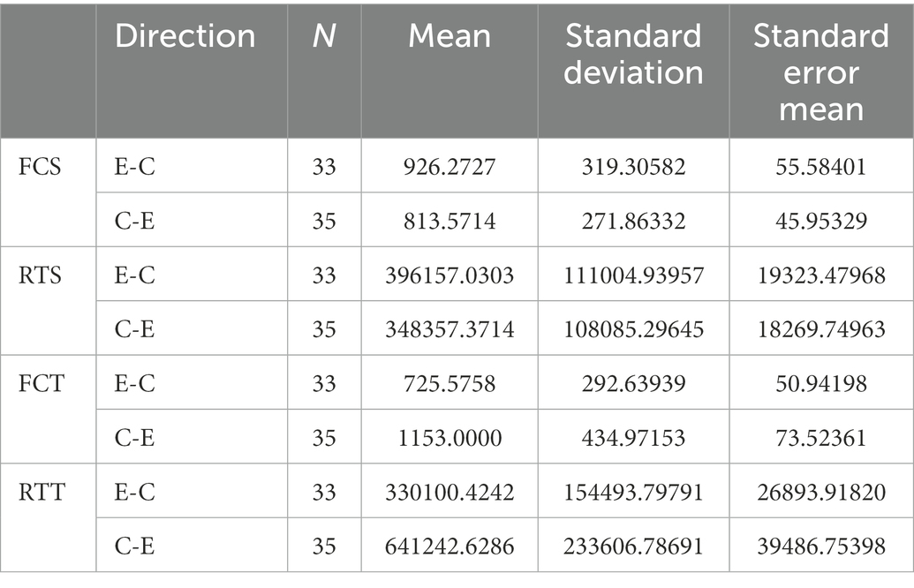Select the cell 154493.79791
Screen dimensions: 914x588
point(634,492)
